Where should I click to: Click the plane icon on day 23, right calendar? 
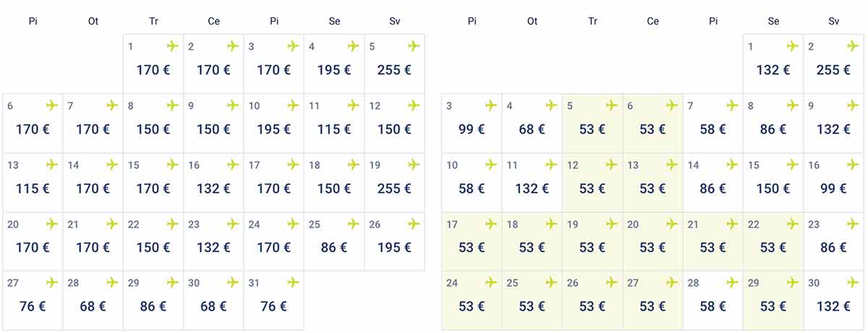click(x=853, y=224)
